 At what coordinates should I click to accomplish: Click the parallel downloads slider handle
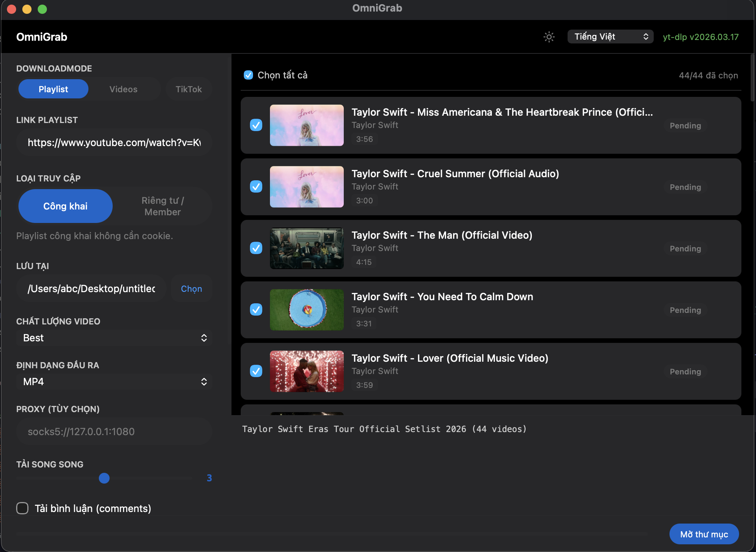pyautogui.click(x=104, y=478)
